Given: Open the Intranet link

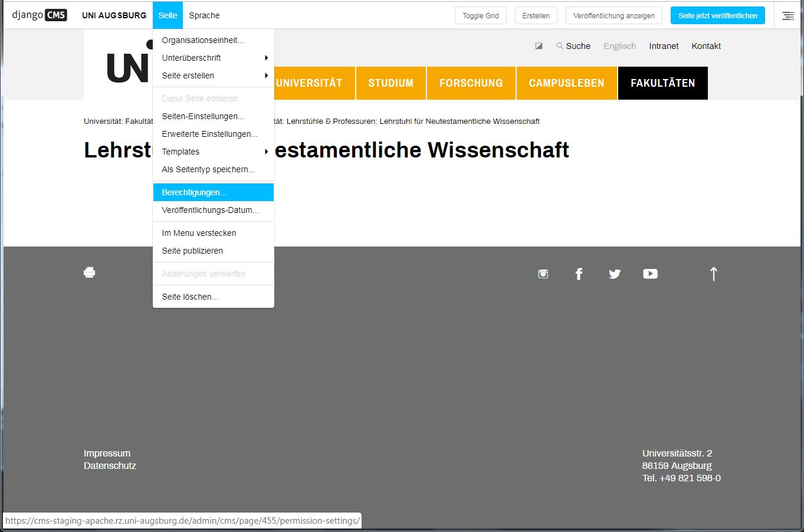Looking at the screenshot, I should pyautogui.click(x=664, y=46).
